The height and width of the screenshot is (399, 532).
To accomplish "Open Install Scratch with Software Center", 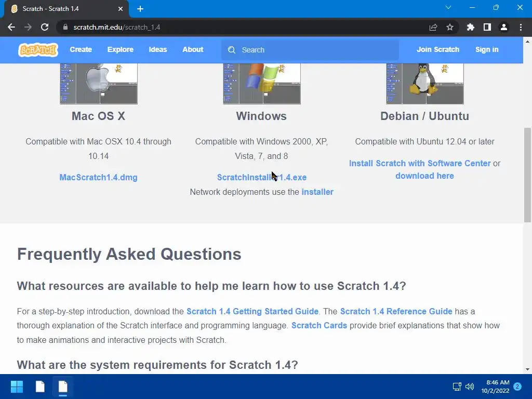I will click(420, 163).
